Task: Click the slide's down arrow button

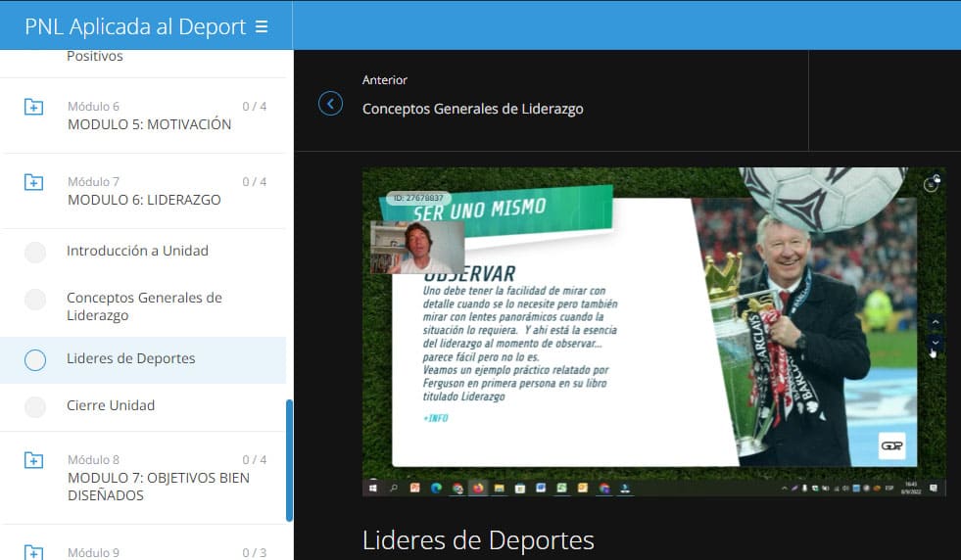Action: pyautogui.click(x=935, y=342)
